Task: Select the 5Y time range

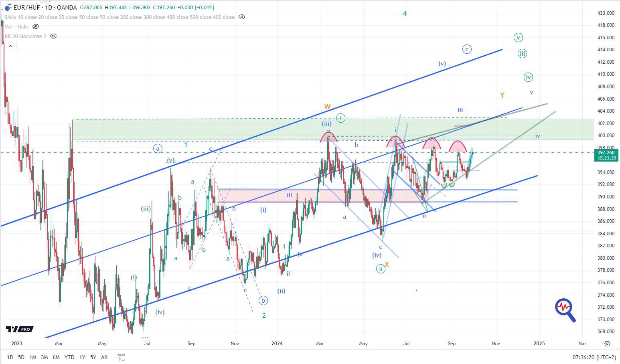Action: pyautogui.click(x=93, y=357)
